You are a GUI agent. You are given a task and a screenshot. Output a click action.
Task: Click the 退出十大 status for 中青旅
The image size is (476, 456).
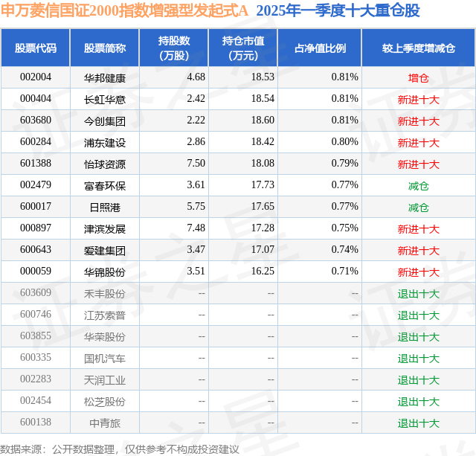(418, 423)
